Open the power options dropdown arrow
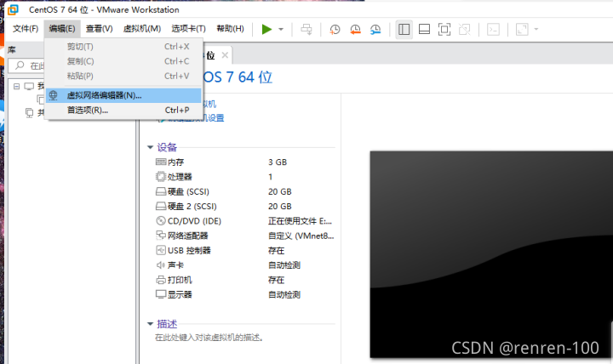The width and height of the screenshot is (613, 364). coord(281,29)
